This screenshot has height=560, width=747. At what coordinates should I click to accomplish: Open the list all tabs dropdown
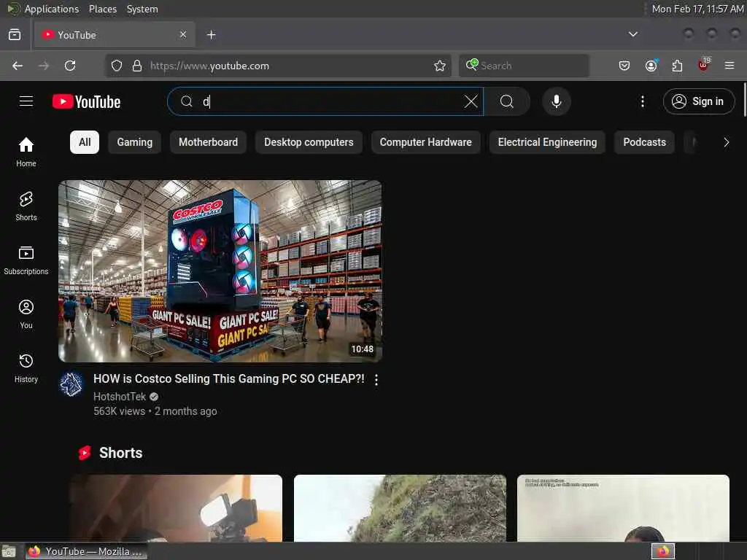pos(633,34)
